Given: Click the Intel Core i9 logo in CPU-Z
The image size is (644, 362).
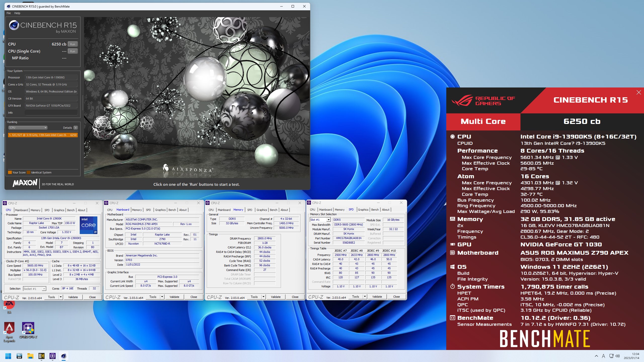Looking at the screenshot, I should [x=89, y=225].
